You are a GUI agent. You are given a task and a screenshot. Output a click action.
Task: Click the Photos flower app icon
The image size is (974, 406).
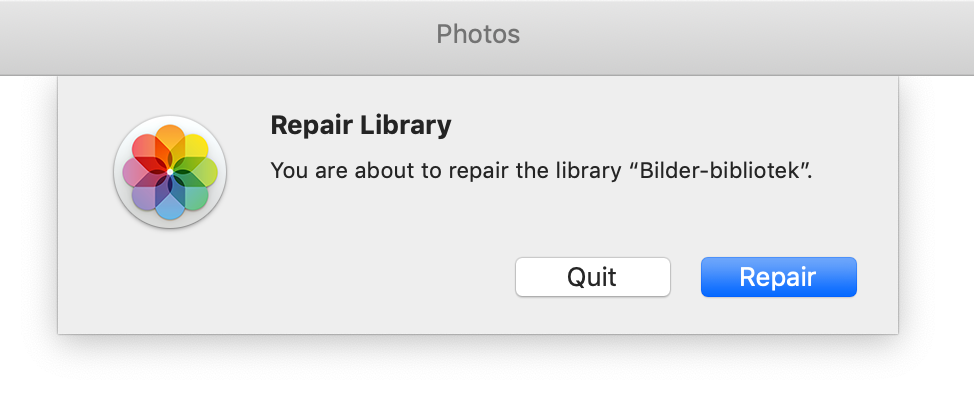[170, 172]
